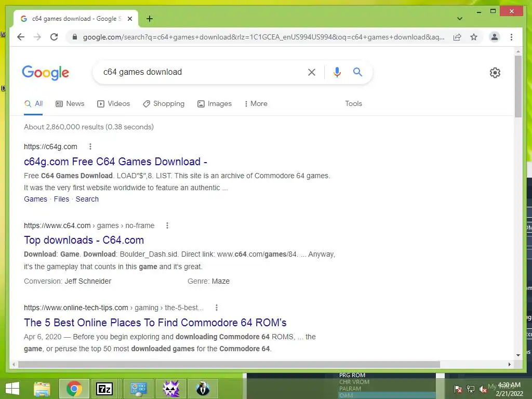Open the suited-figure taskbar app
This screenshot has height=399, width=532.
[203, 389]
